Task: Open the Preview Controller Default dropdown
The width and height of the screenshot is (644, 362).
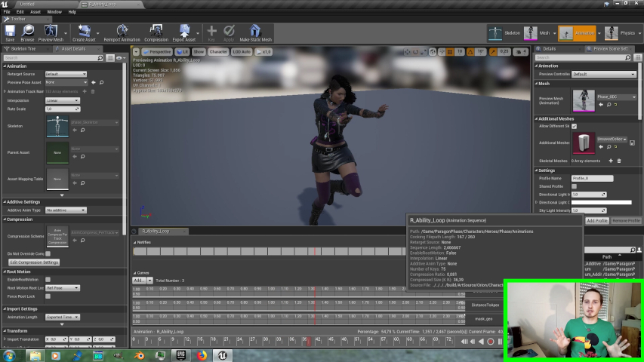Action: tap(604, 75)
